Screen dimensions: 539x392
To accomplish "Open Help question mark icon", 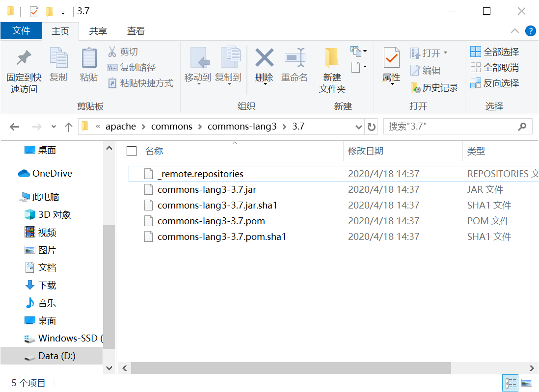I will click(x=530, y=31).
